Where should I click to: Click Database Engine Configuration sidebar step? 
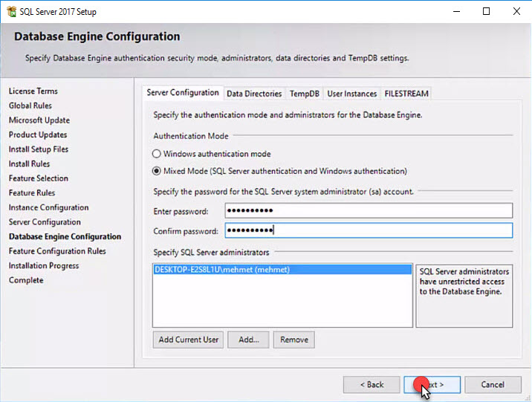coord(65,237)
